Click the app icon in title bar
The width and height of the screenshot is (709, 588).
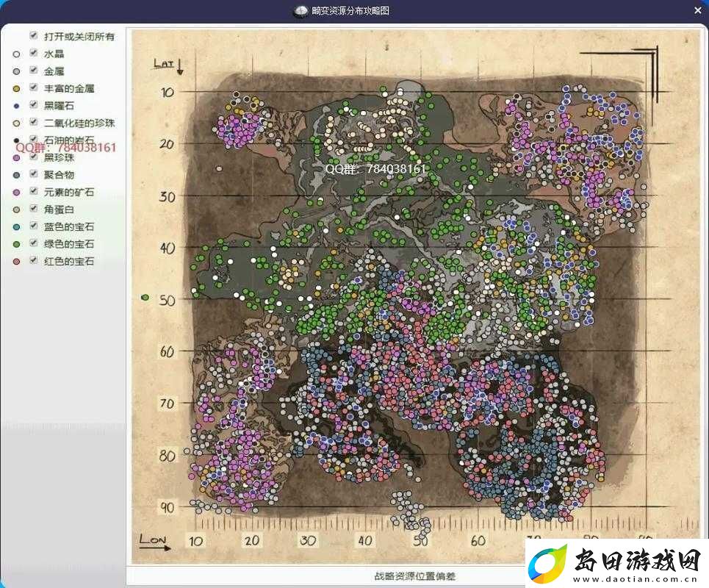pos(301,11)
